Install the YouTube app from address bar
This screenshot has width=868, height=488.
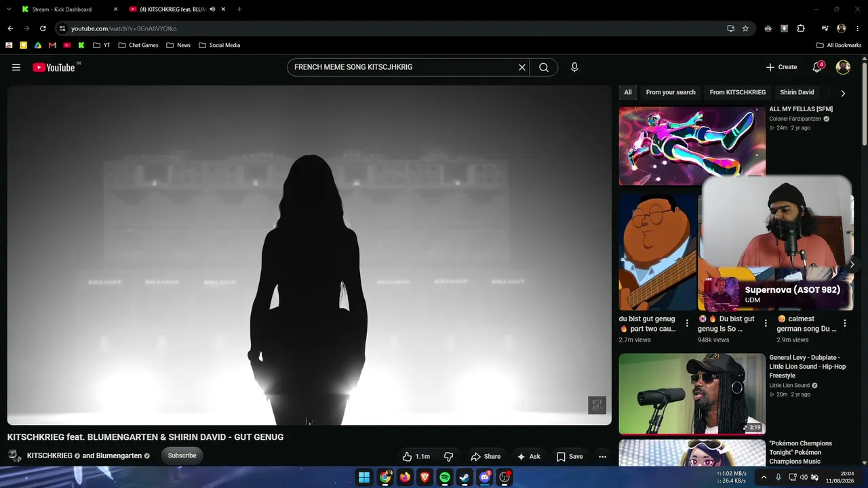coord(730,28)
